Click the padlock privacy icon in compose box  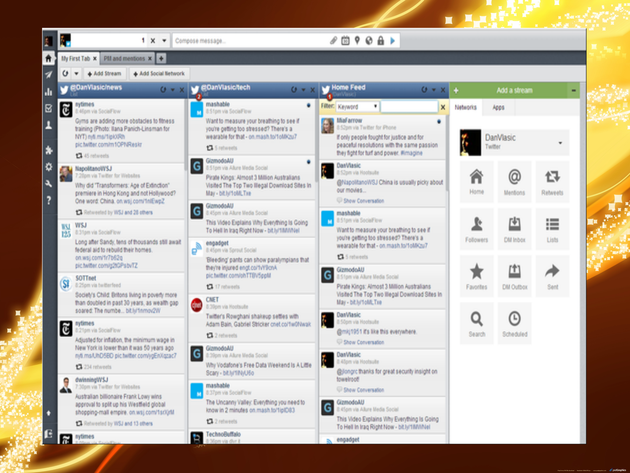[x=380, y=41]
